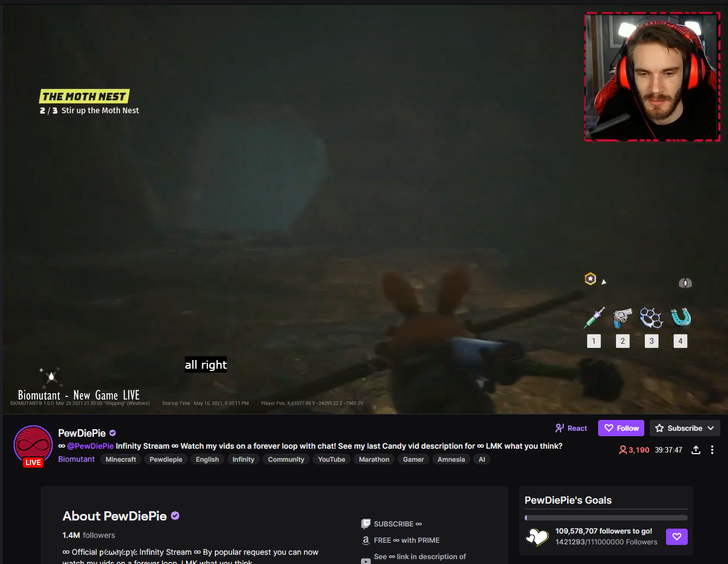This screenshot has height=564, width=728.
Task: Open the PewDiePie channel avatar
Action: (33, 445)
